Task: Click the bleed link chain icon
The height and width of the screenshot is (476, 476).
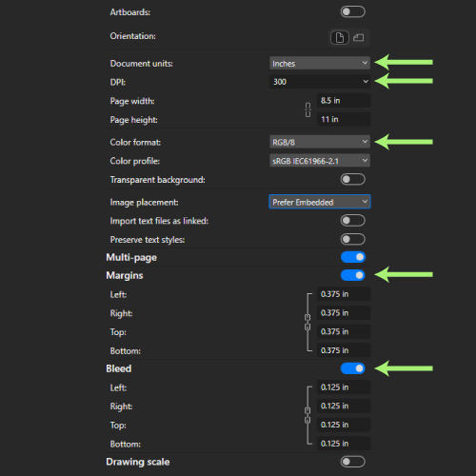Action: (307, 415)
